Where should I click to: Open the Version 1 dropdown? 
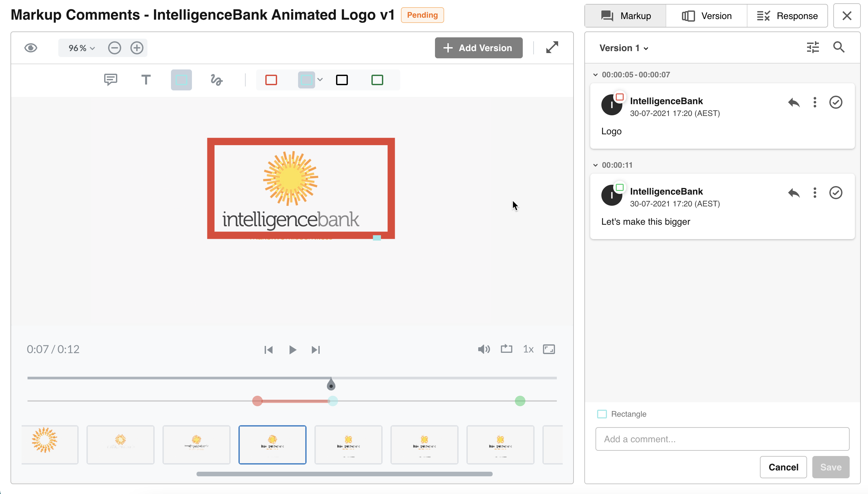(624, 48)
